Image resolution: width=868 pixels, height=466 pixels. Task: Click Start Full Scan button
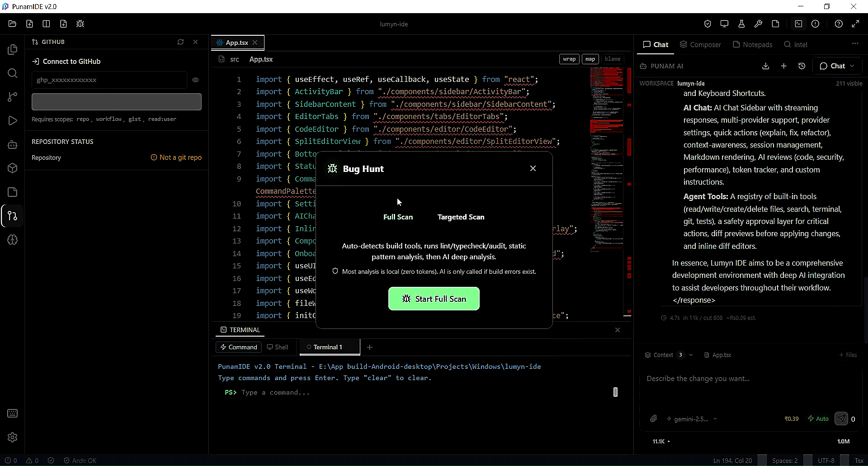pos(434,299)
